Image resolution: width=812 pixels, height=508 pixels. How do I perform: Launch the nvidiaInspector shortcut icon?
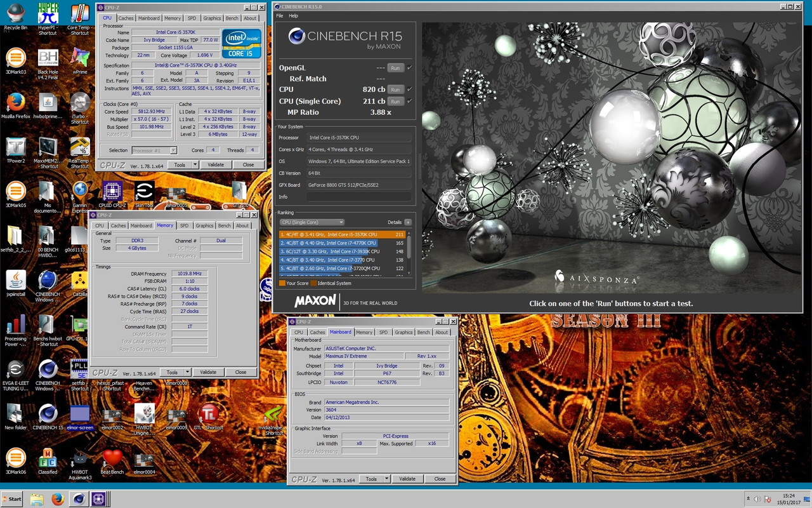tap(273, 419)
